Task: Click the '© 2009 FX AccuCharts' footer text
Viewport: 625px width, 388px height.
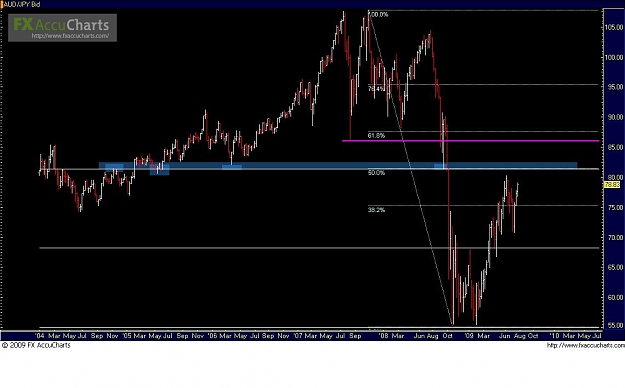Action: (36, 345)
